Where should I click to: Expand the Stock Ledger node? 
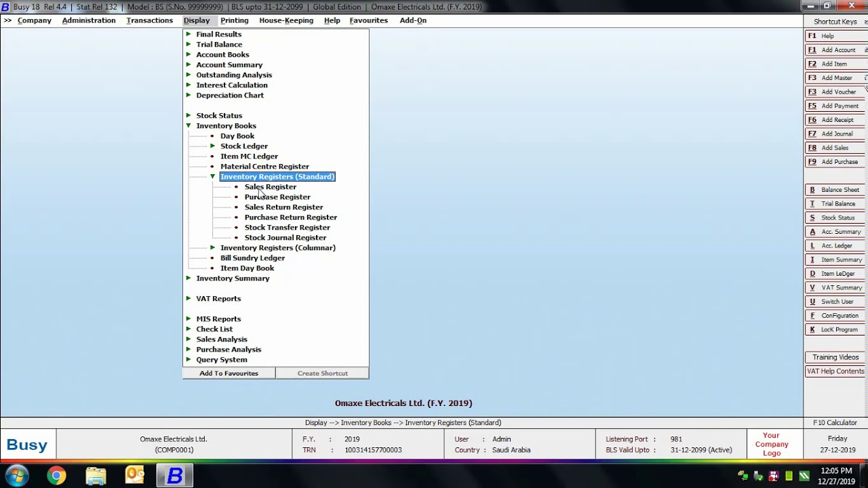tap(213, 146)
